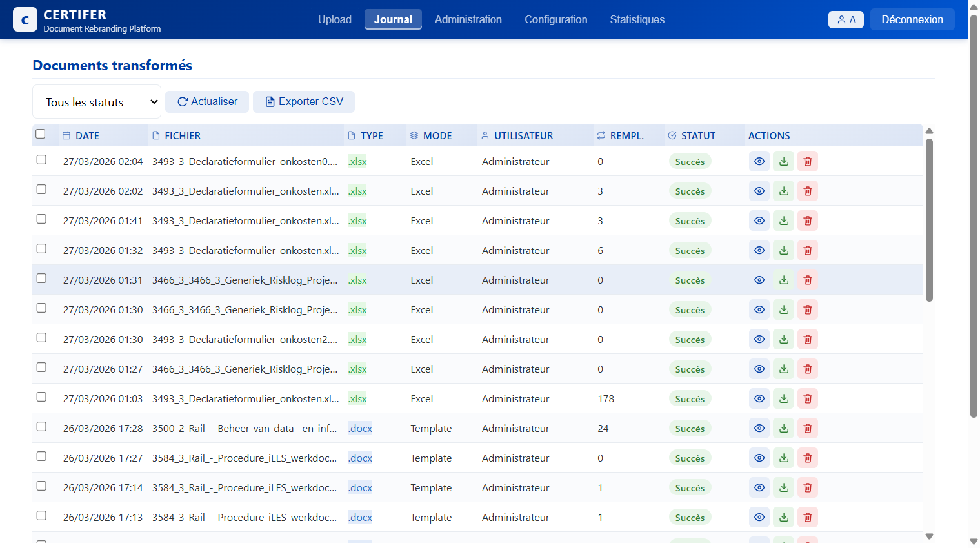
Task: Toggle the select-all checkbox in table header
Action: 41,134
